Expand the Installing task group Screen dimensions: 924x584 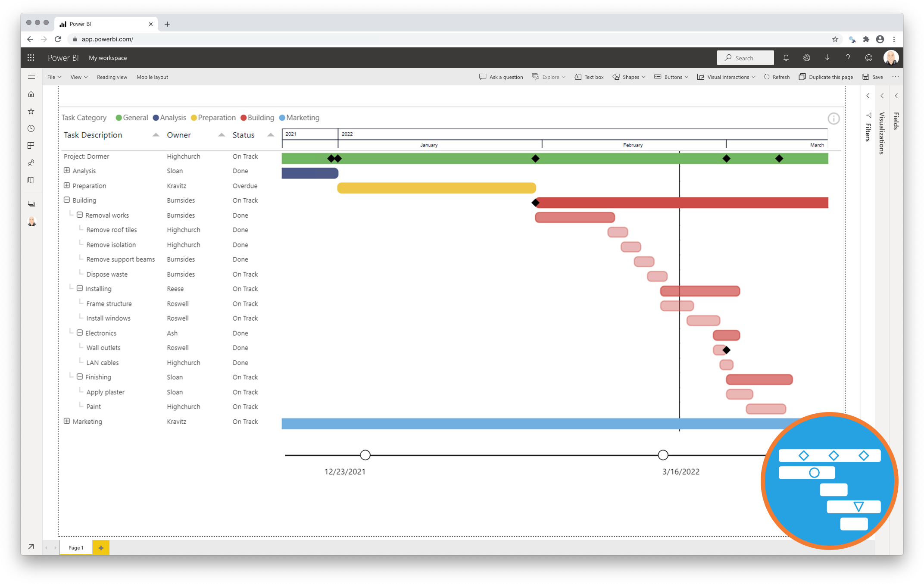(80, 289)
